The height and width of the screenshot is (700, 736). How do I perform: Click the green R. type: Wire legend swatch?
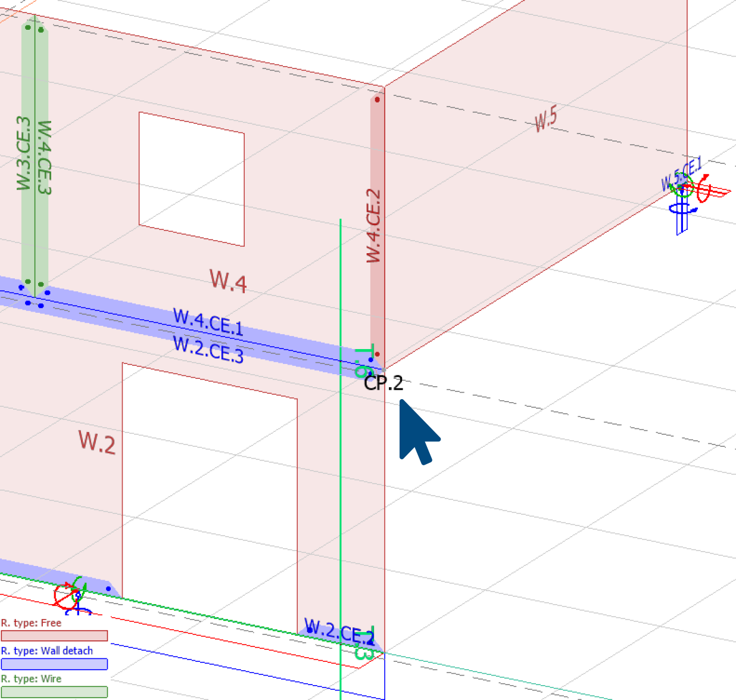point(54,692)
